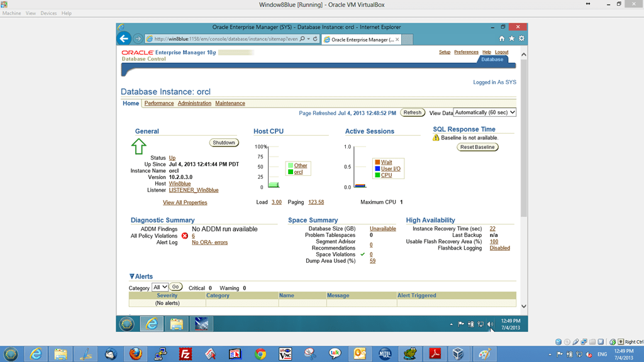Show hidden icons in host tray
The width and height of the screenshot is (644, 362).
(550, 354)
